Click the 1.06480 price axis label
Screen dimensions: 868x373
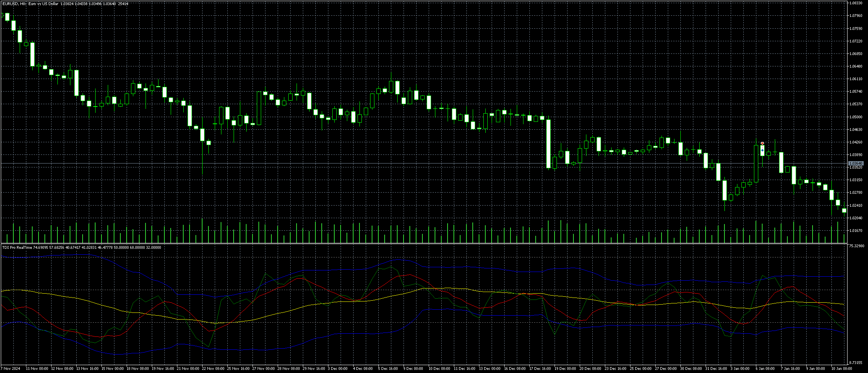click(x=855, y=66)
